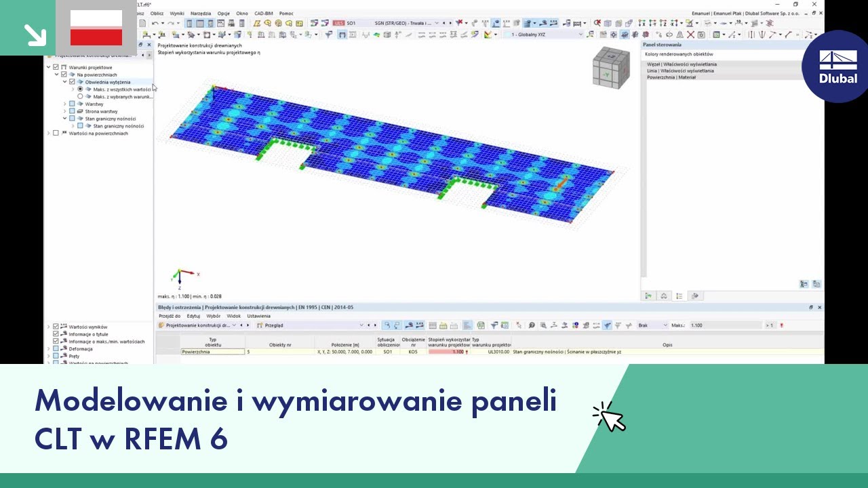The image size is (868, 488).
Task: Collapse Na powierzchniach tree node
Action: (56, 75)
